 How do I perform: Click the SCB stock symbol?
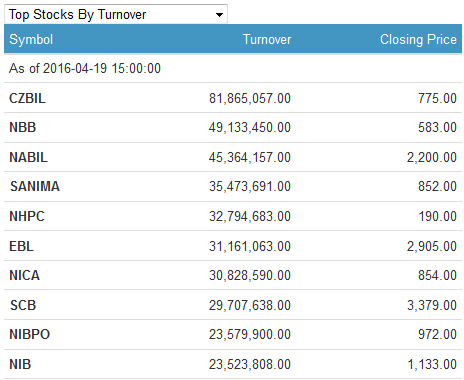[x=23, y=305]
